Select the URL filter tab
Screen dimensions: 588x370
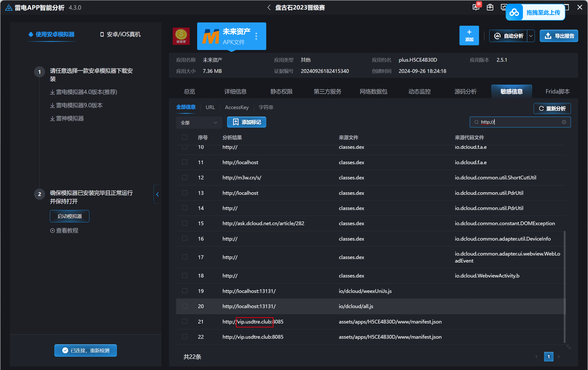[210, 107]
